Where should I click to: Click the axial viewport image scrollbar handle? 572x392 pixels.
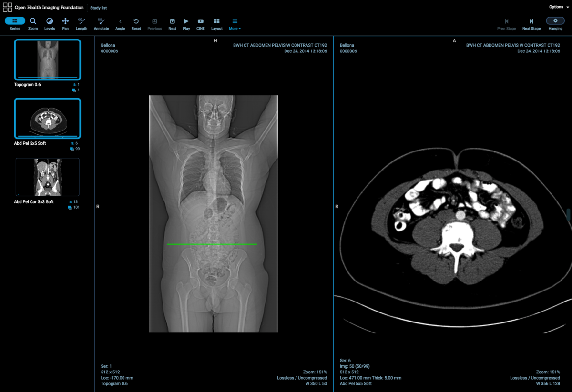point(567,214)
